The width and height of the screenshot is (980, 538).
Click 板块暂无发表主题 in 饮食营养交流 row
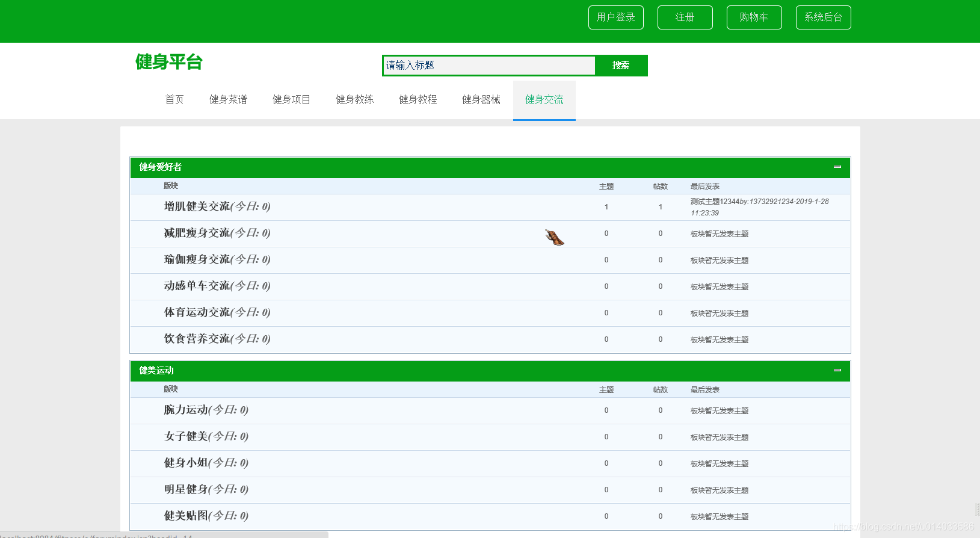720,340
